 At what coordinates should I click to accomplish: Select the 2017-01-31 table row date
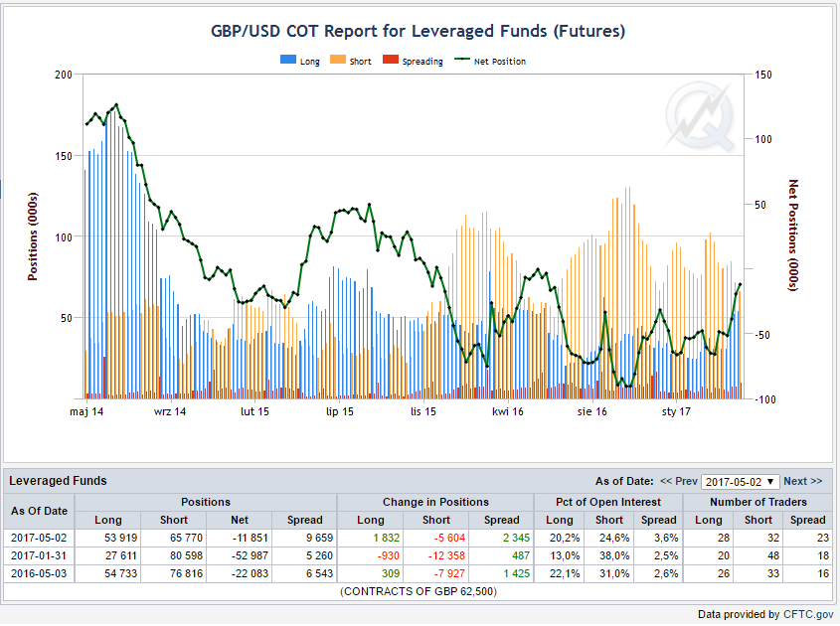pyautogui.click(x=39, y=555)
